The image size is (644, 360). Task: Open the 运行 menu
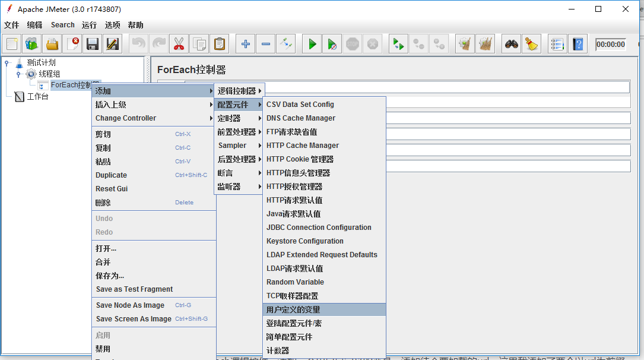89,25
